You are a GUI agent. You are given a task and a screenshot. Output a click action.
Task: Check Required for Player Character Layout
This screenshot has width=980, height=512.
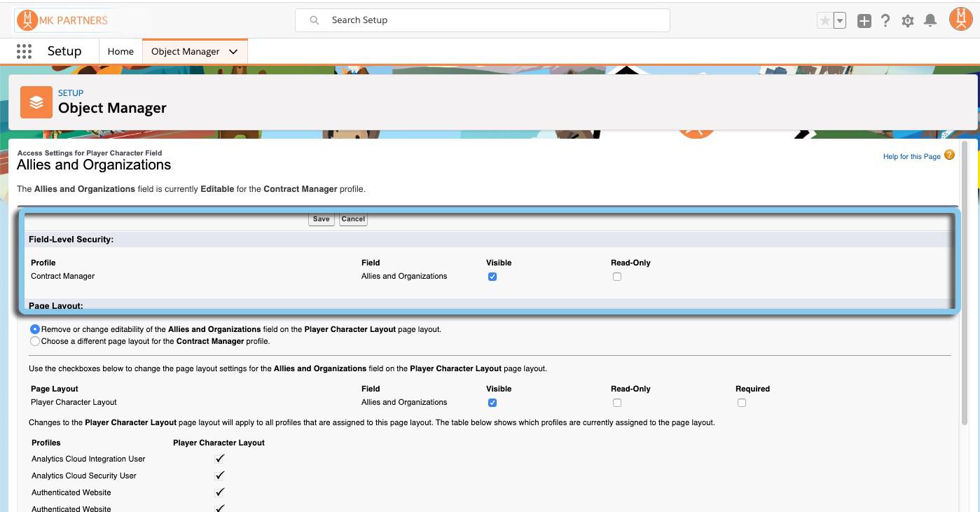click(x=742, y=403)
